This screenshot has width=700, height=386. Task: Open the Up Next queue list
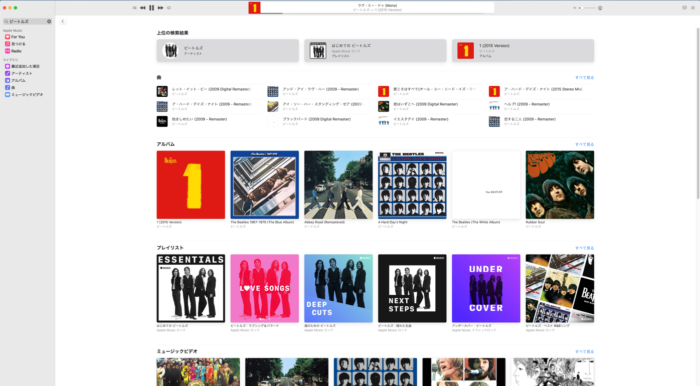[693, 8]
